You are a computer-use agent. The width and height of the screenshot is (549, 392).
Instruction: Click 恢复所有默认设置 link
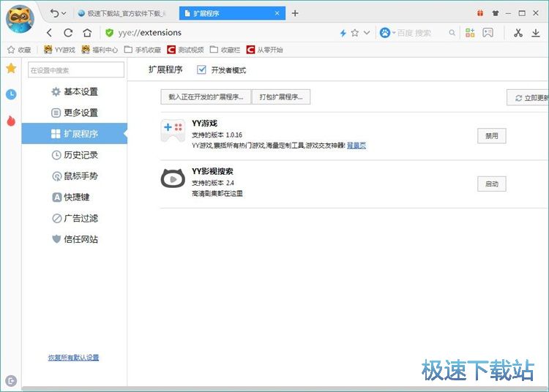pyautogui.click(x=73, y=358)
